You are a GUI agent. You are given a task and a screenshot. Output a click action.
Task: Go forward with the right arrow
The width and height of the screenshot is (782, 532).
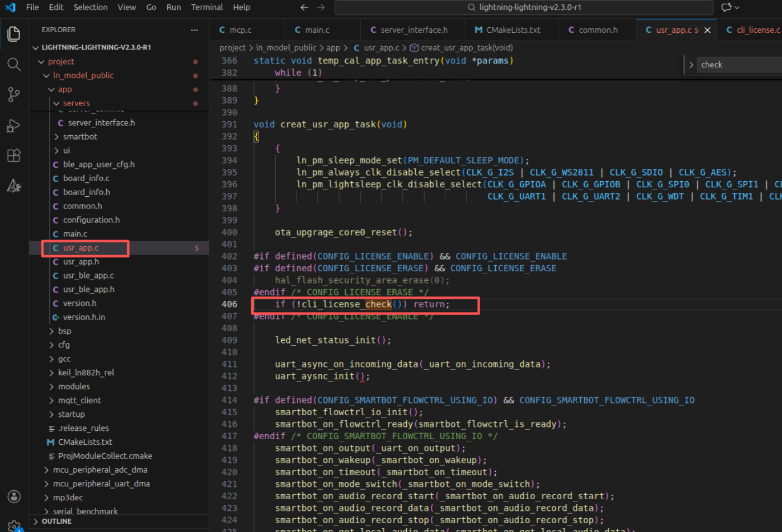coord(321,7)
